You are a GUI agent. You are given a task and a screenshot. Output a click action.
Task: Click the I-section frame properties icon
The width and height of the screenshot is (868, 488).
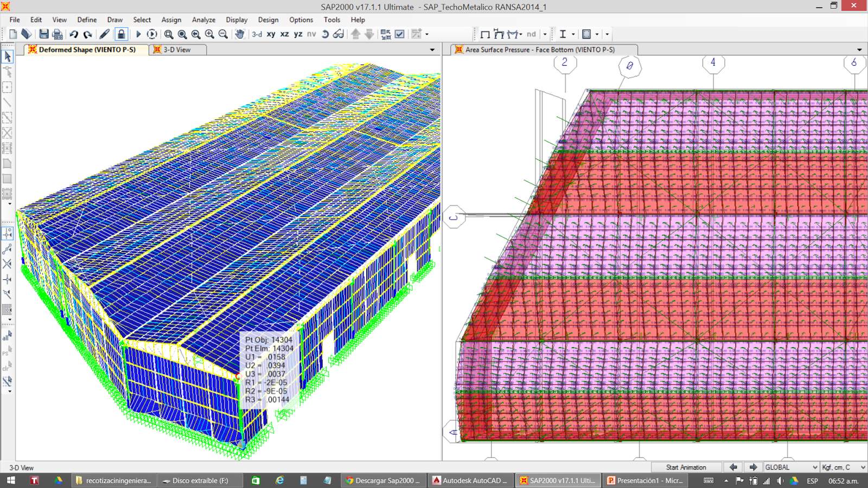[563, 34]
